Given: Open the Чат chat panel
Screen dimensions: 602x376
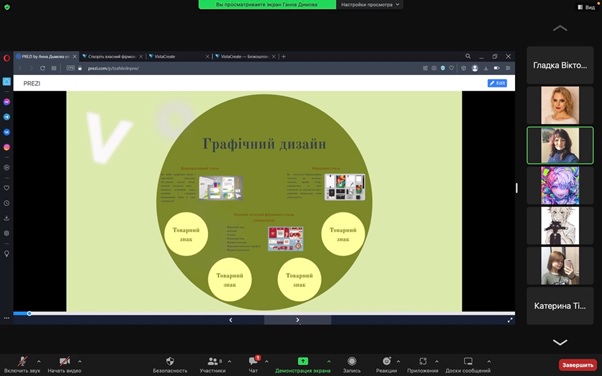Looking at the screenshot, I should click(x=253, y=365).
